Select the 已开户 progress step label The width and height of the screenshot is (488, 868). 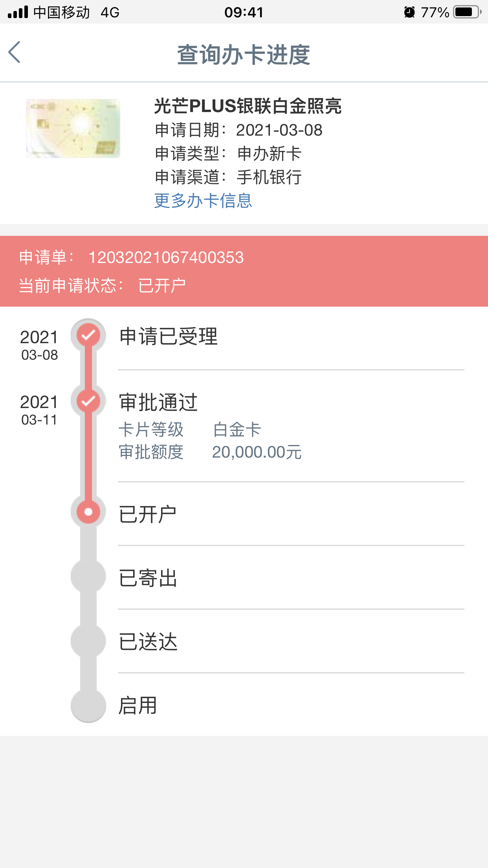click(148, 514)
